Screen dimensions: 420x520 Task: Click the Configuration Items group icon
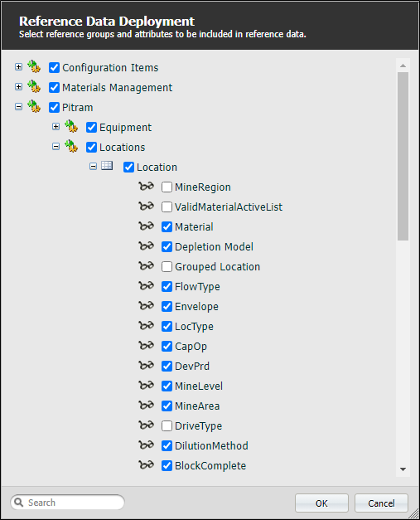click(x=34, y=67)
